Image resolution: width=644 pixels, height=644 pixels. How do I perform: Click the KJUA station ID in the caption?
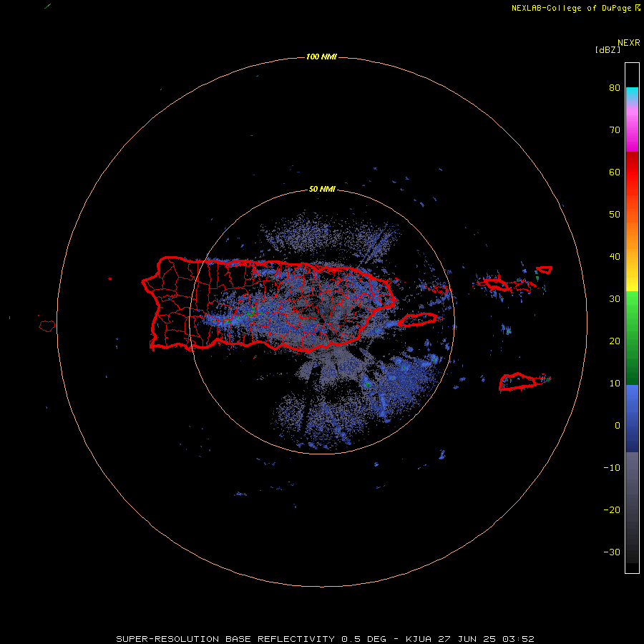tap(419, 639)
